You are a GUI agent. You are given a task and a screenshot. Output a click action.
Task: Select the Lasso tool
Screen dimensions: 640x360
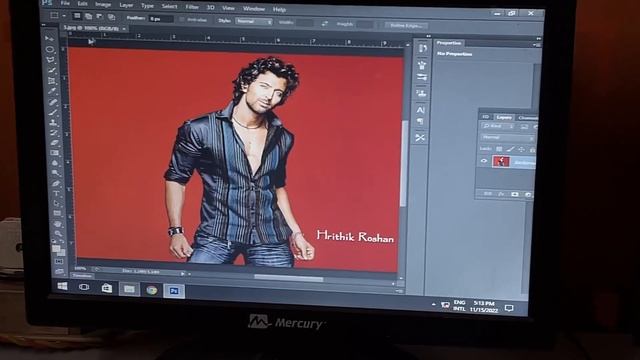(50, 60)
